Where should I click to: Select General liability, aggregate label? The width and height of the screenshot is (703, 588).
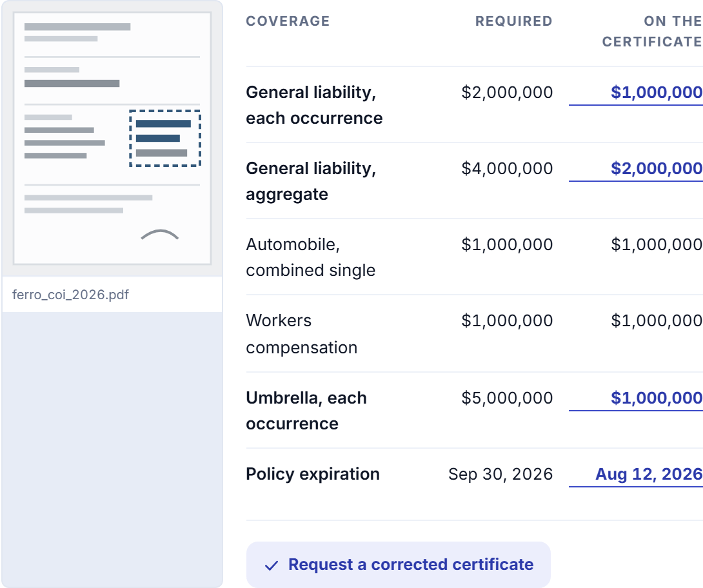[311, 182]
